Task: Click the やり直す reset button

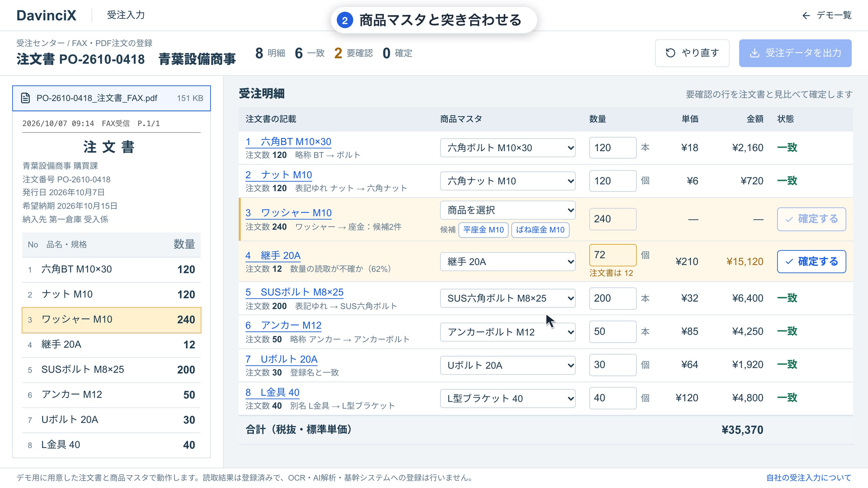Action: (x=692, y=53)
